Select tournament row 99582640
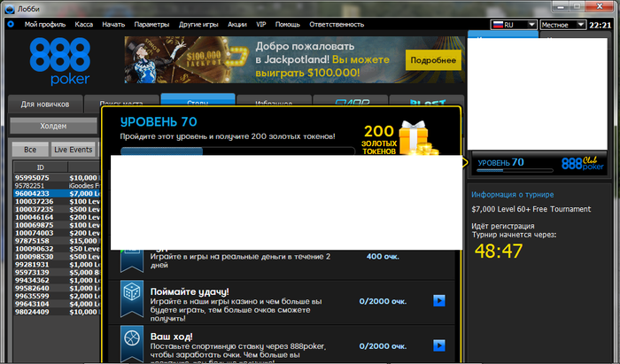This screenshot has width=620, height=364. tap(57, 289)
